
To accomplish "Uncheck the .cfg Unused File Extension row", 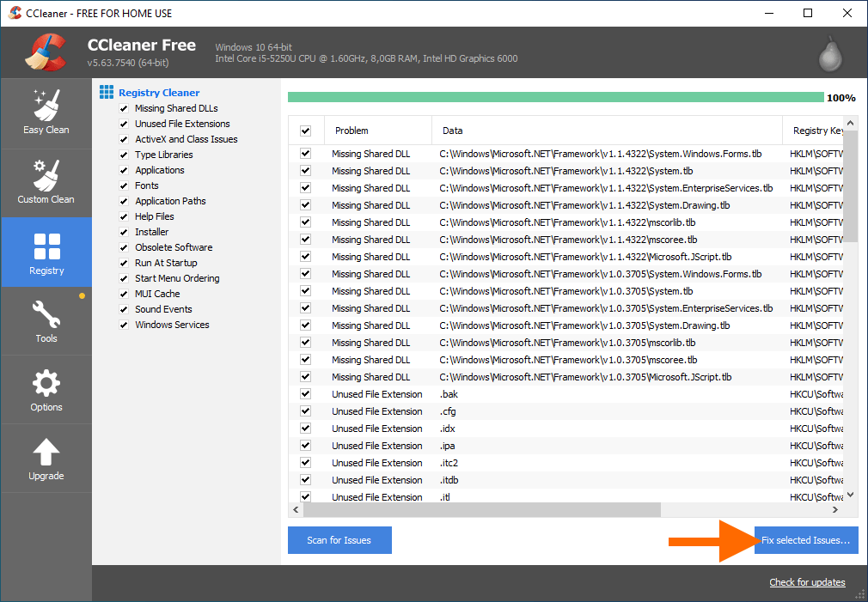I will click(x=306, y=411).
